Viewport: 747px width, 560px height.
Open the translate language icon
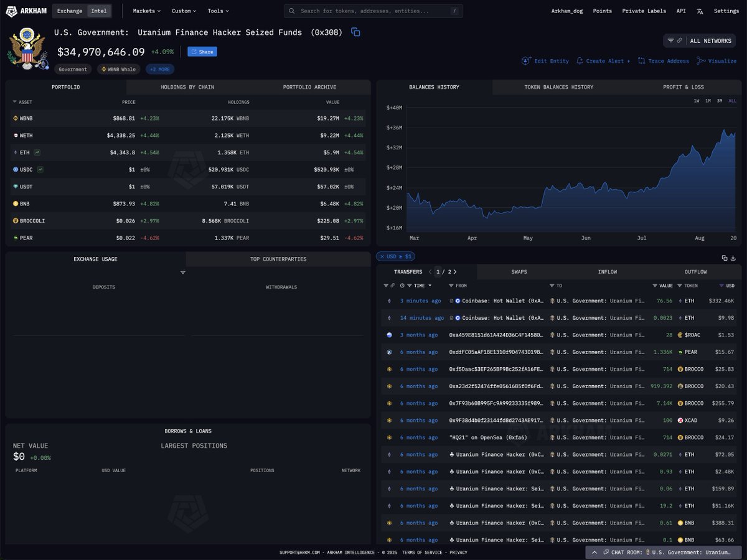(x=700, y=11)
